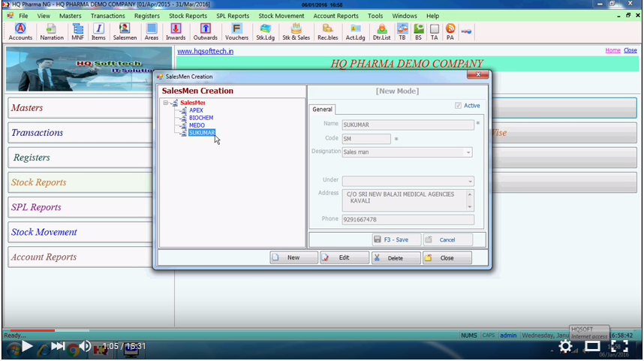Open the Masters sidebar panel

pyautogui.click(x=80, y=108)
